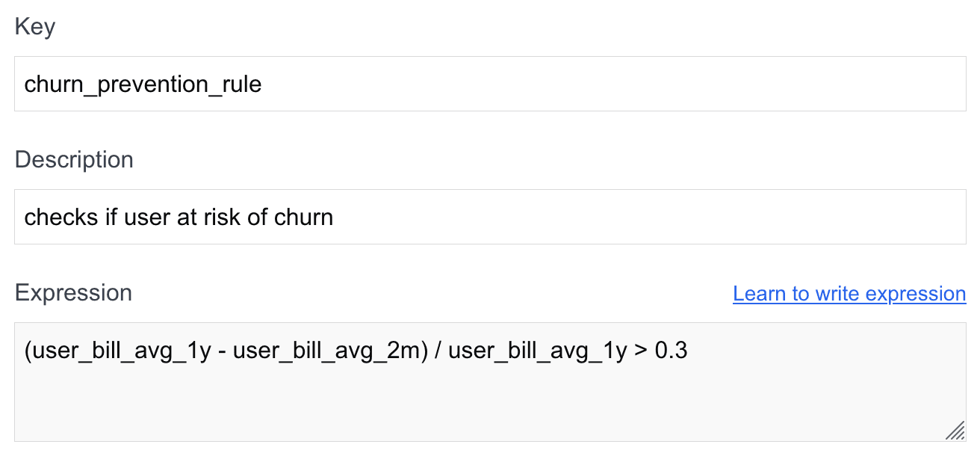
Task: Click the word churn in the description
Action: click(x=305, y=217)
